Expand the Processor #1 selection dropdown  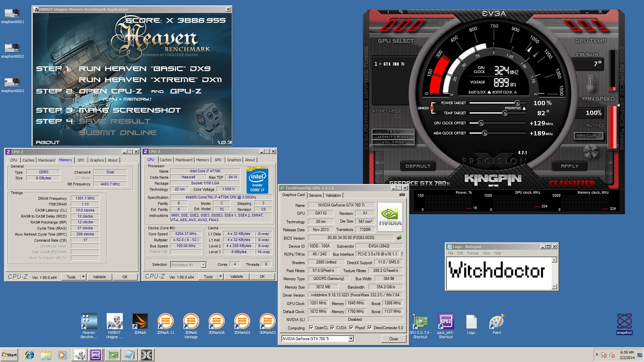[x=203, y=265]
